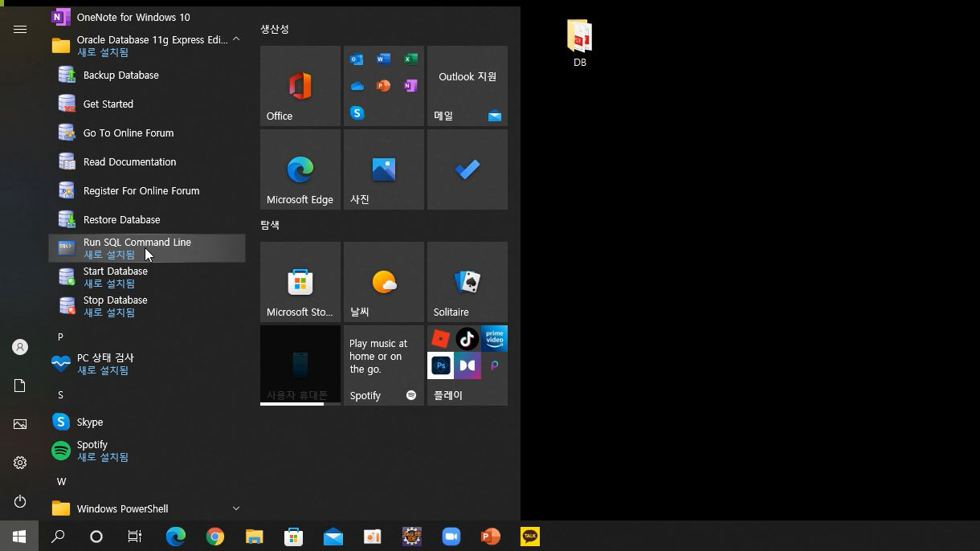Open the Microsoft Store tile
This screenshot has width=980, height=551.
tap(300, 282)
